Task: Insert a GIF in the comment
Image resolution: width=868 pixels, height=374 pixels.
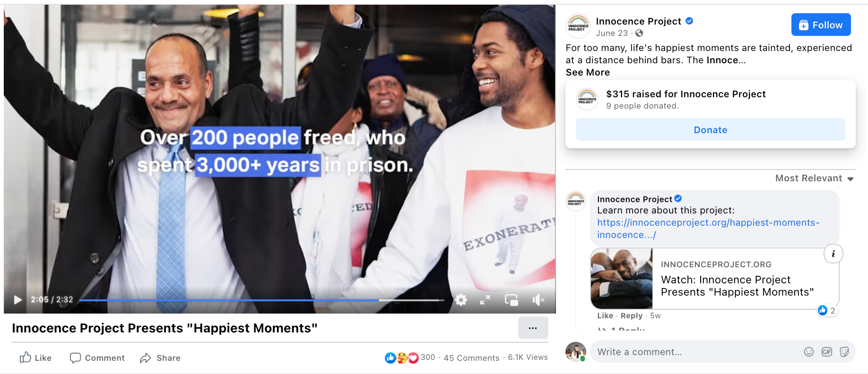Action: tap(826, 352)
